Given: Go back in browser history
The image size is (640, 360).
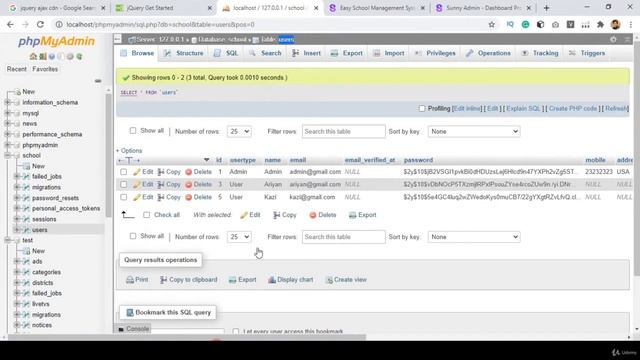Looking at the screenshot, I should [10, 24].
